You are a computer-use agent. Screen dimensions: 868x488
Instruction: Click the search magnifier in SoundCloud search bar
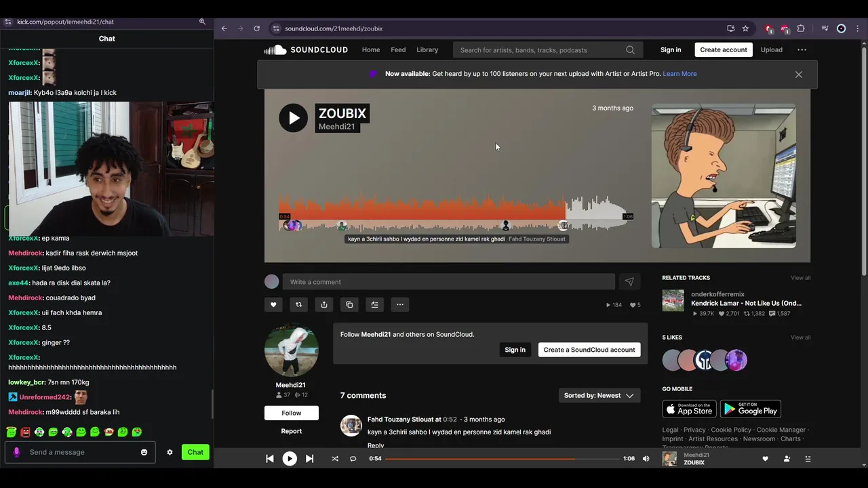point(630,49)
